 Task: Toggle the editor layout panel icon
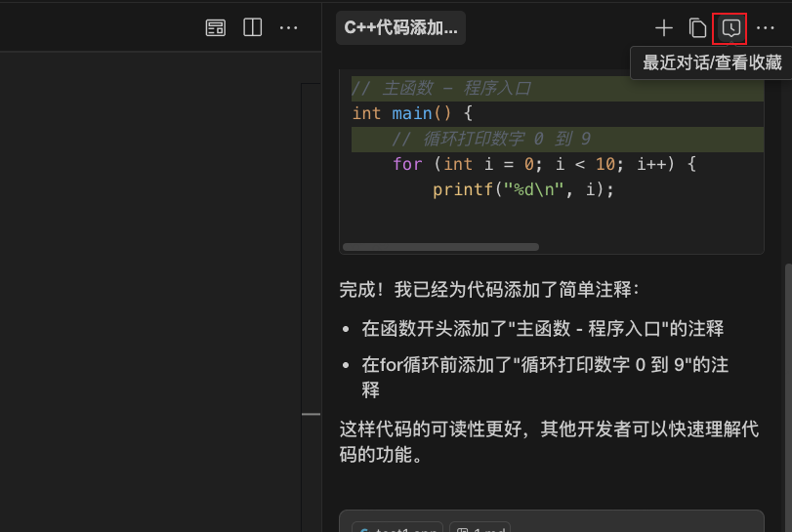click(216, 27)
